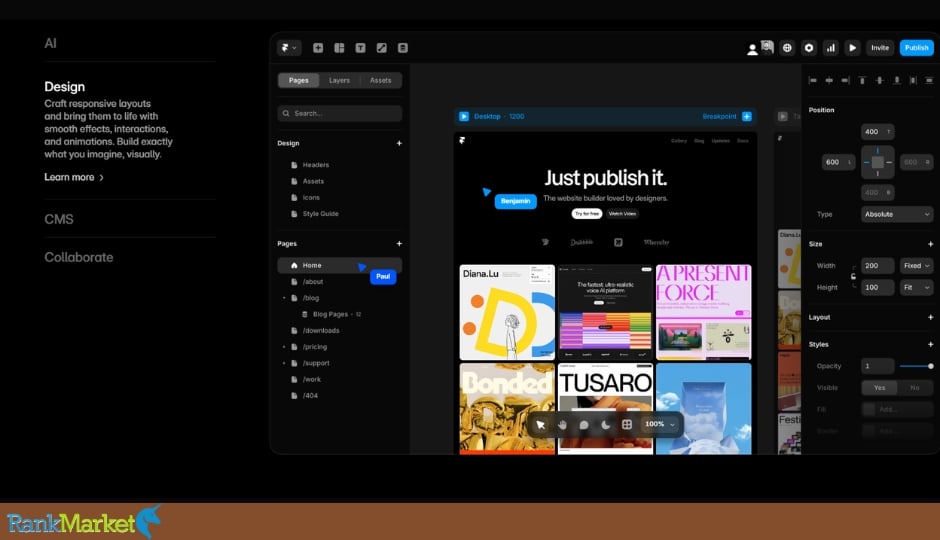The image size is (940, 540).
Task: Set Visible to No
Action: (x=915, y=388)
